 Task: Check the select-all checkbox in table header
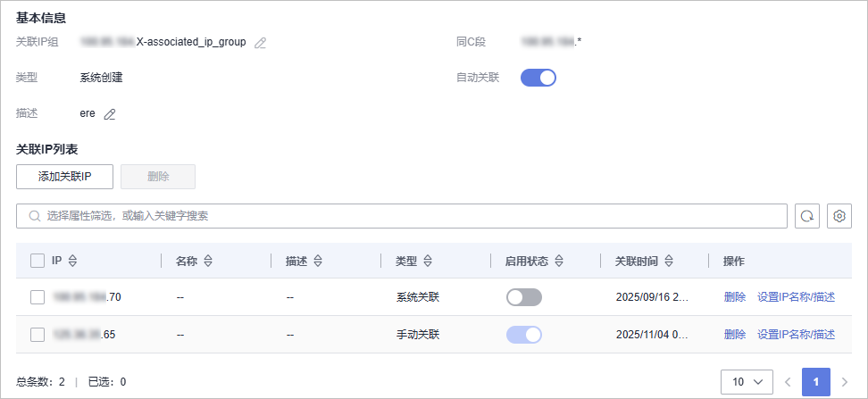(x=38, y=262)
